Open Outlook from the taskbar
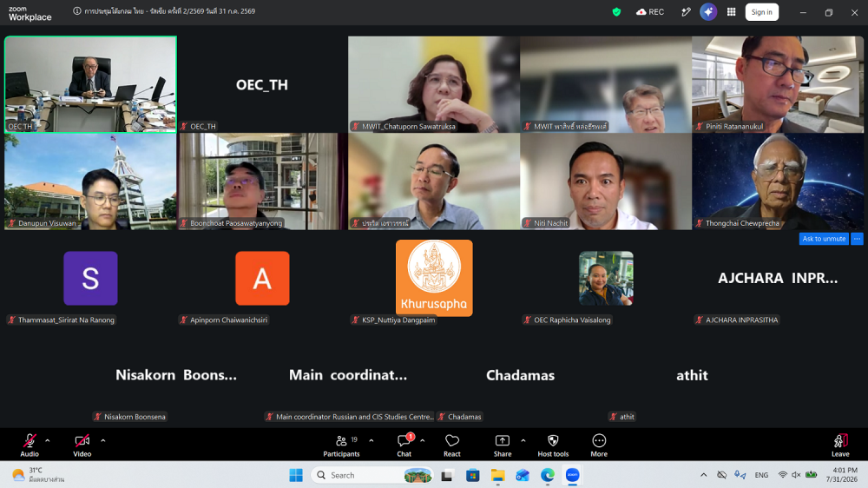 523,475
